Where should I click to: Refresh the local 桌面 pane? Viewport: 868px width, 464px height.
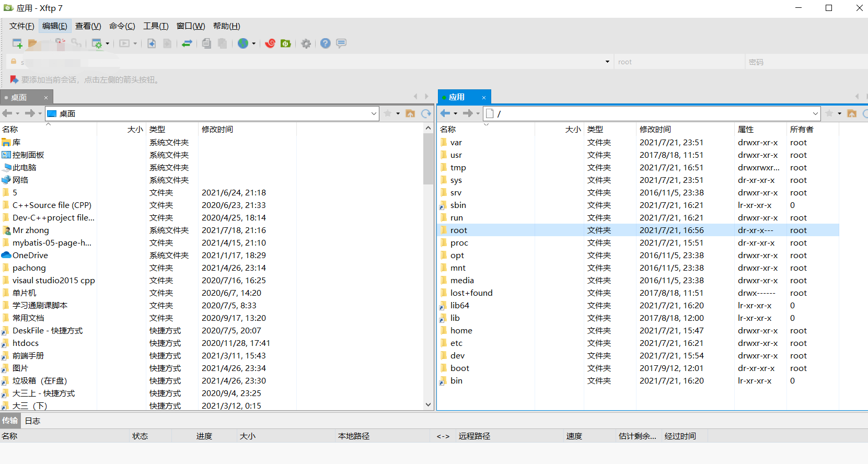pos(426,113)
